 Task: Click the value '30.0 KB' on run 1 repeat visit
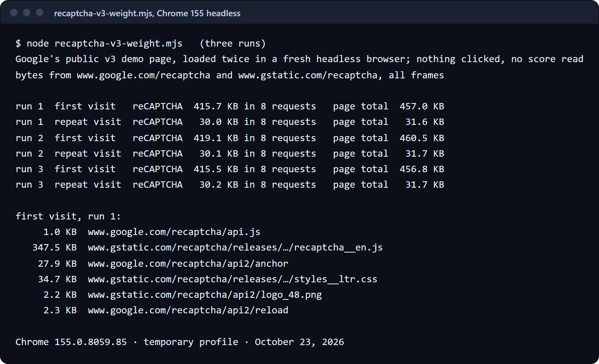point(218,122)
